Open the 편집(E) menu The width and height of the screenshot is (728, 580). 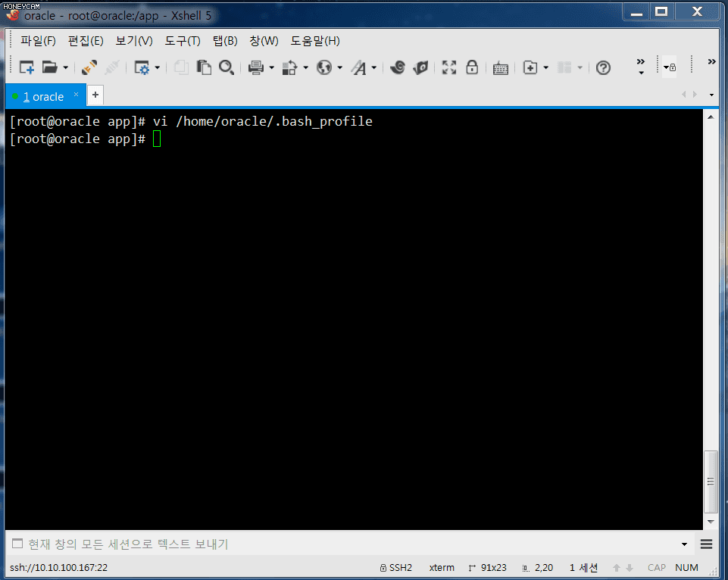pos(86,41)
